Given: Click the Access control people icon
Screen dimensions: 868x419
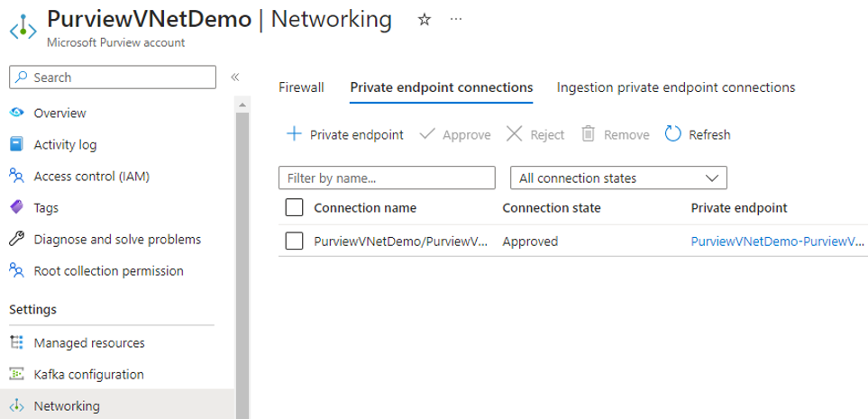Looking at the screenshot, I should tap(16, 176).
